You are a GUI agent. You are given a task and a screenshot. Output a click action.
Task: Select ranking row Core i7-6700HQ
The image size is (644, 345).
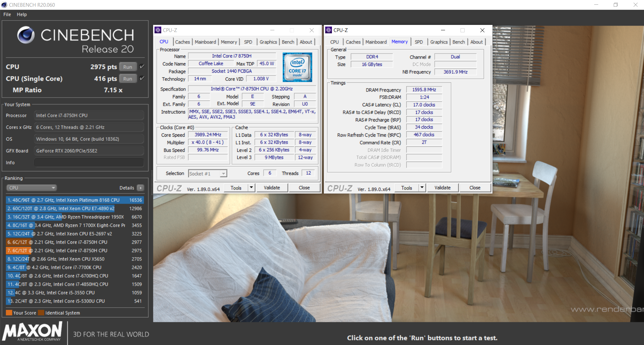point(75,276)
